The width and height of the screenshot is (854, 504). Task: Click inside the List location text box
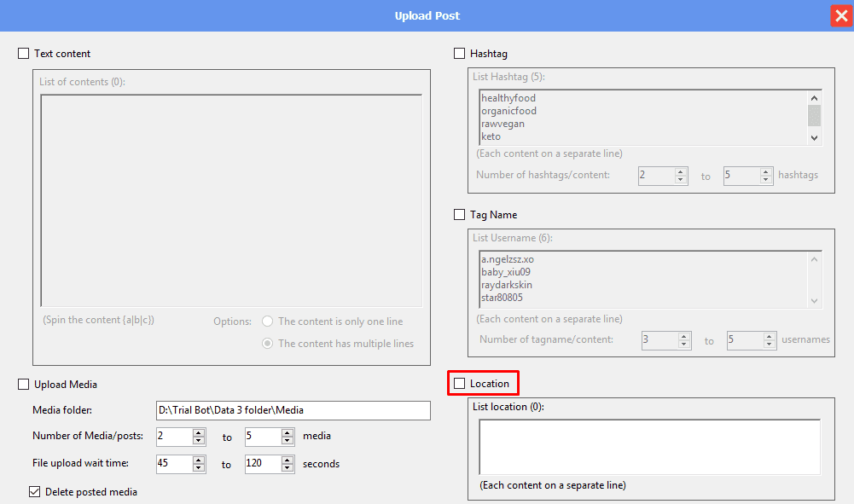tap(648, 446)
